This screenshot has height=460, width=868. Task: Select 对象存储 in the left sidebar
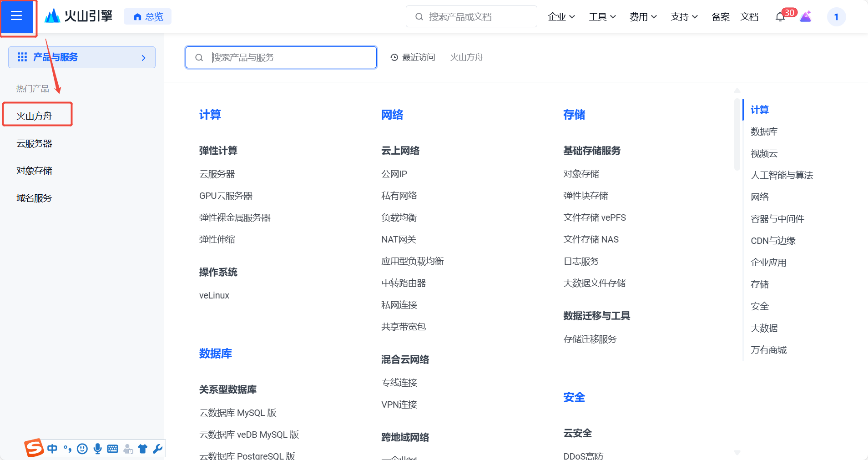pyautogui.click(x=34, y=171)
